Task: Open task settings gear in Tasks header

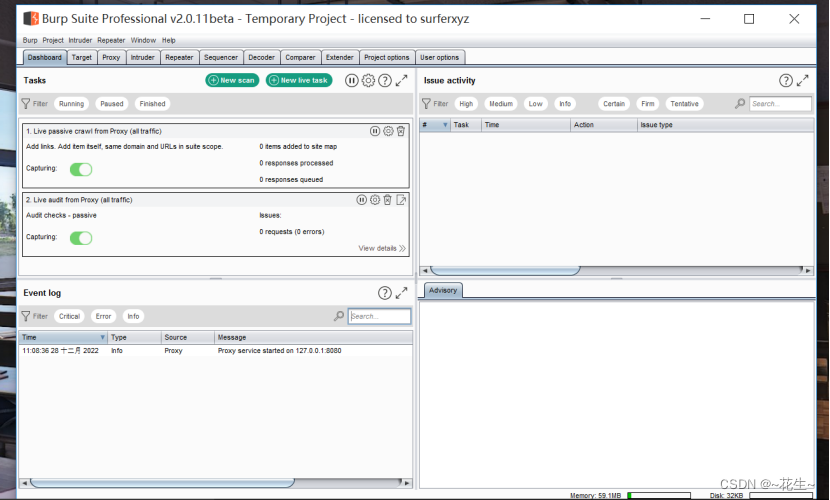Action: [x=368, y=80]
